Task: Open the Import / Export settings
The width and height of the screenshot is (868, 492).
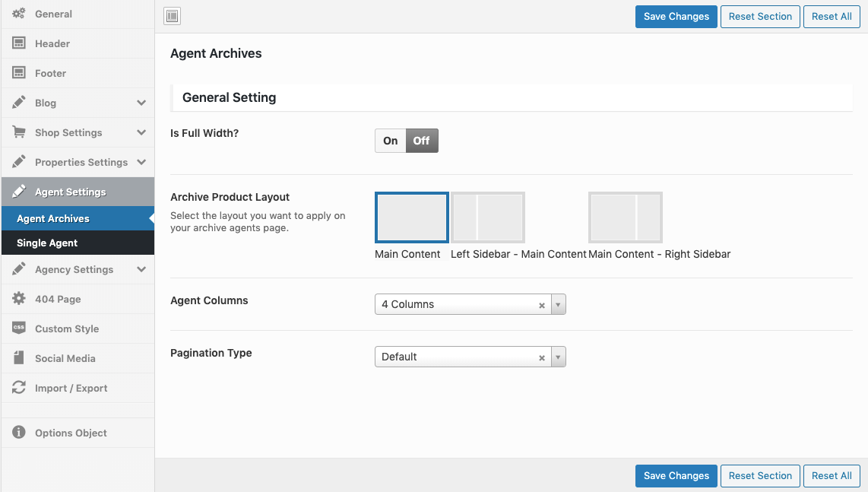Action: click(x=18, y=388)
